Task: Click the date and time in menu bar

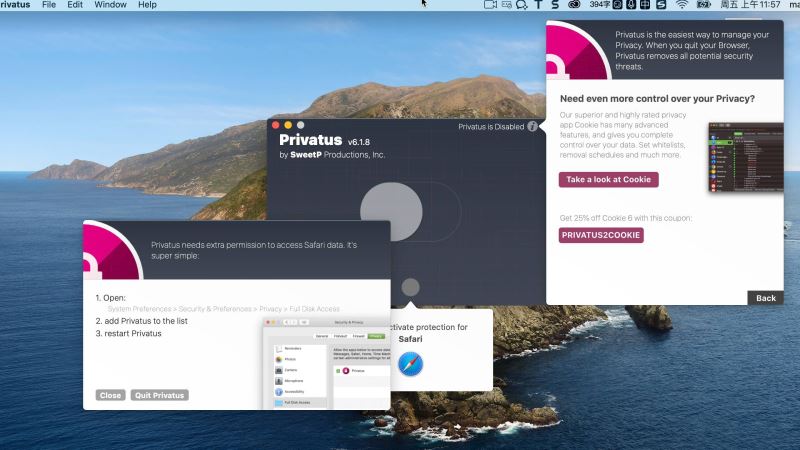Action: point(751,5)
